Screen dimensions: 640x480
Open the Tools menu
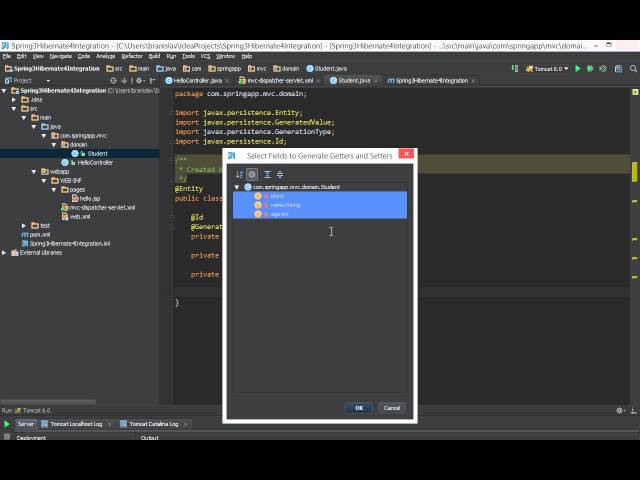coord(188,56)
